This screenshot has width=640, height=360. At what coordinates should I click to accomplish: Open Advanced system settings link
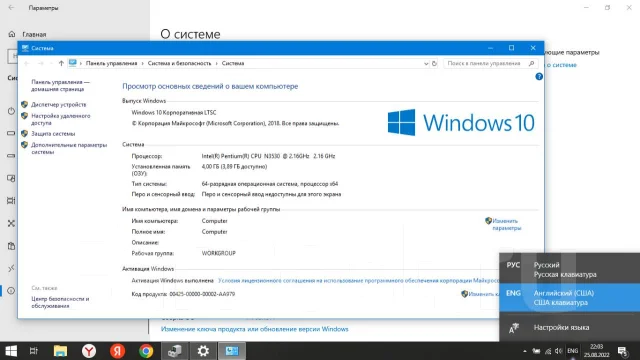click(69, 148)
